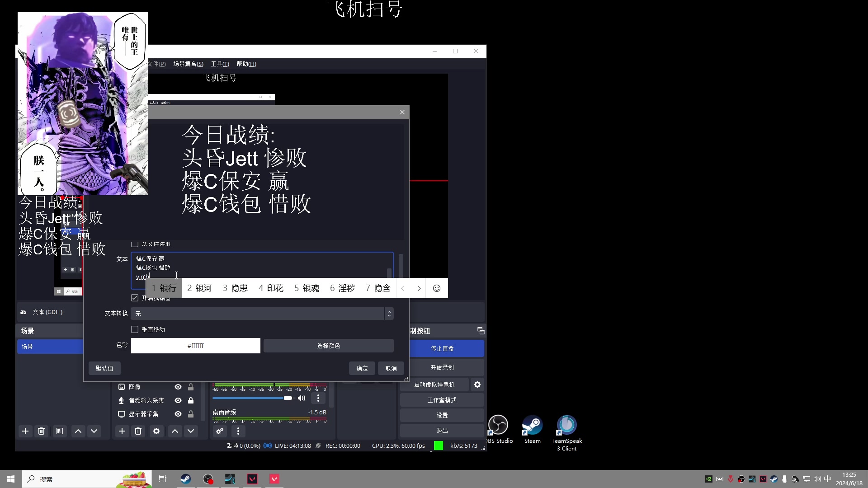Open source properties gear in the Sources toolbar
This screenshot has height=488, width=868.
[x=156, y=431]
